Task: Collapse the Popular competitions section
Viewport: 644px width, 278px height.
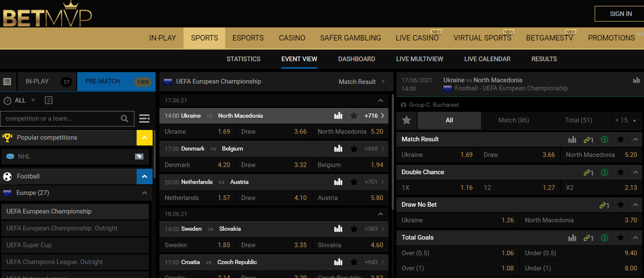Action: click(x=144, y=138)
